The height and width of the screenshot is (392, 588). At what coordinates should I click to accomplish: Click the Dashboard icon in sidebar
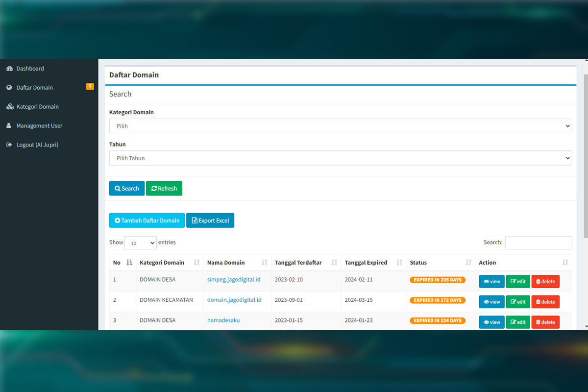(9, 69)
